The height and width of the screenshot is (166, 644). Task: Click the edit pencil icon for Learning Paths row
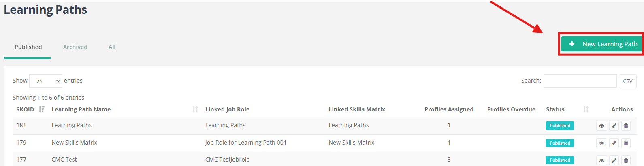click(614, 126)
